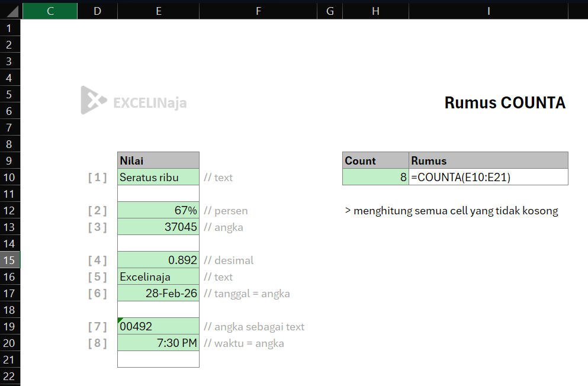This screenshot has height=386, width=588.
Task: Select column header C
Action: tap(50, 11)
